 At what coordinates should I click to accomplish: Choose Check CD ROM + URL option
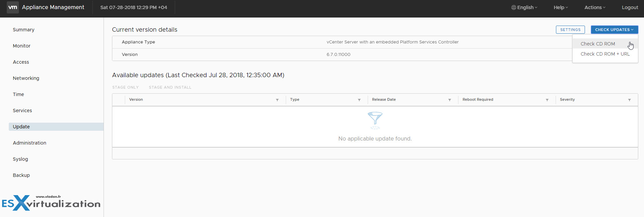coord(605,54)
